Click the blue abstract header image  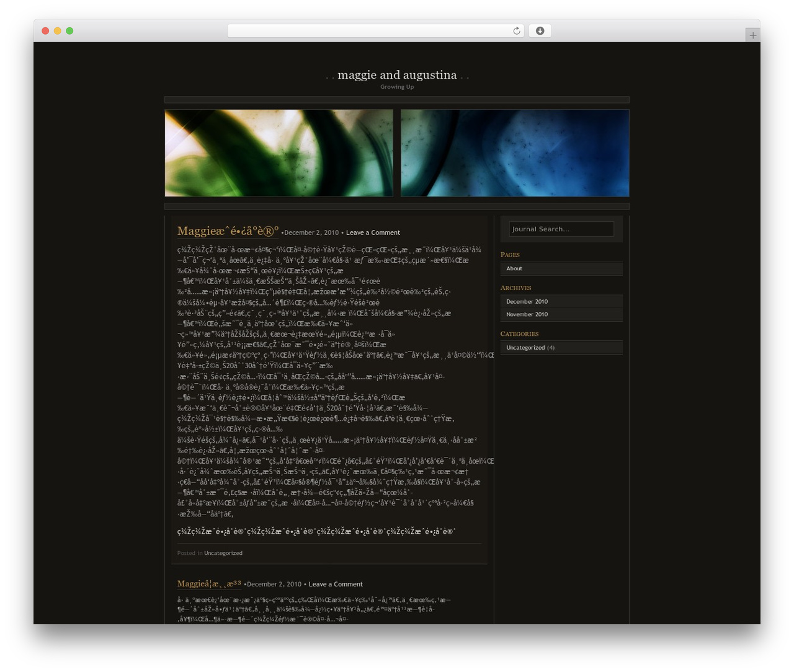pos(515,153)
